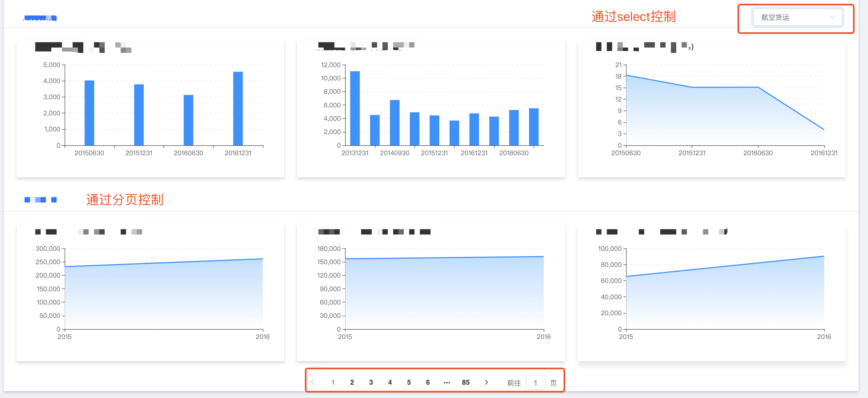Select page 3 in pagination
Viewport: 868px width, 398px height.
[x=371, y=382]
